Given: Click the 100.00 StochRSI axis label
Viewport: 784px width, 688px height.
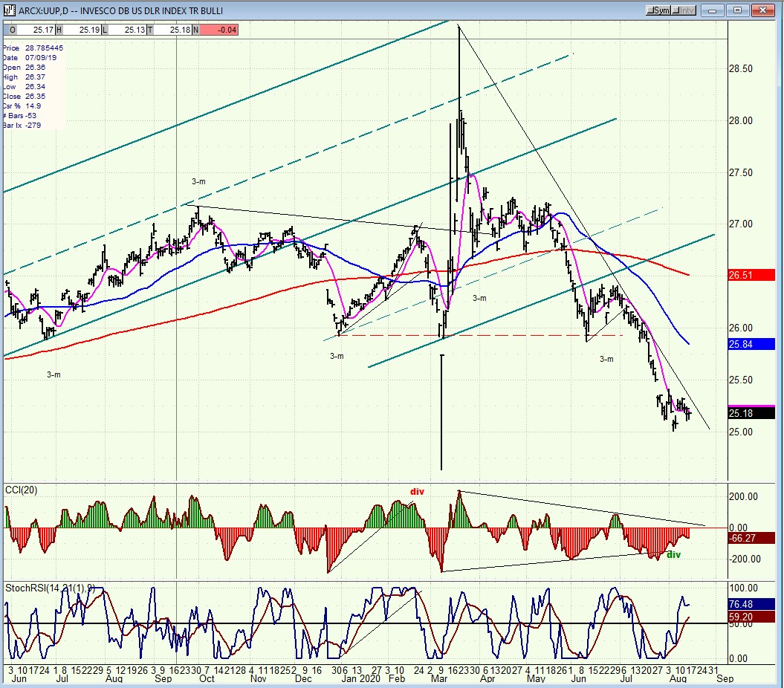Looking at the screenshot, I should coord(743,588).
